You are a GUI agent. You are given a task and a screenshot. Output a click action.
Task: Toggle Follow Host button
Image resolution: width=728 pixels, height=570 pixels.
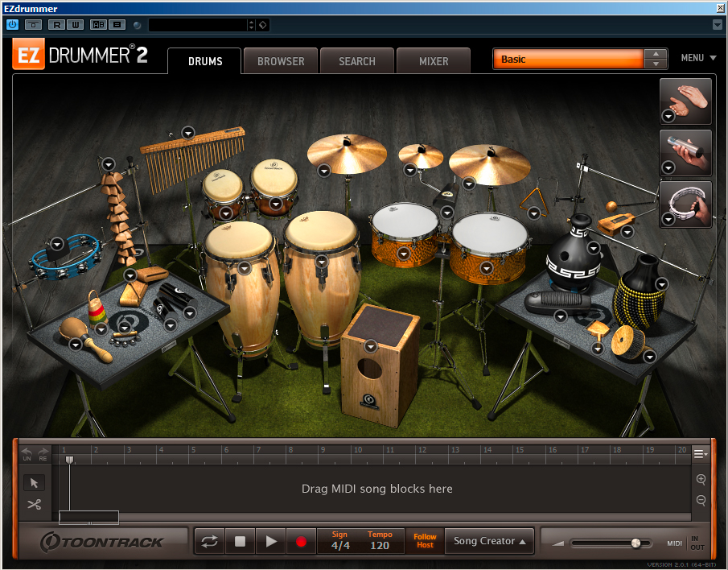pos(425,541)
